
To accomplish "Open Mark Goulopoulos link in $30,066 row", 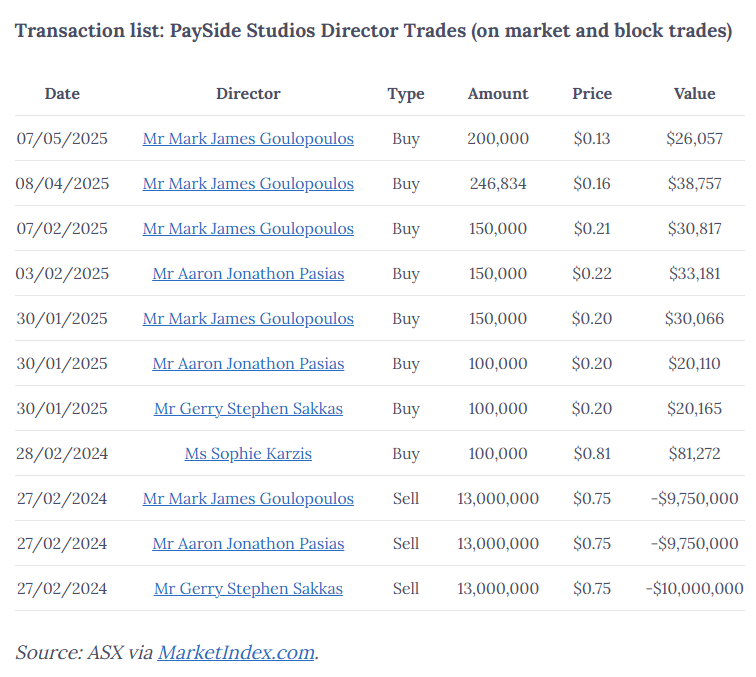I will click(248, 319).
